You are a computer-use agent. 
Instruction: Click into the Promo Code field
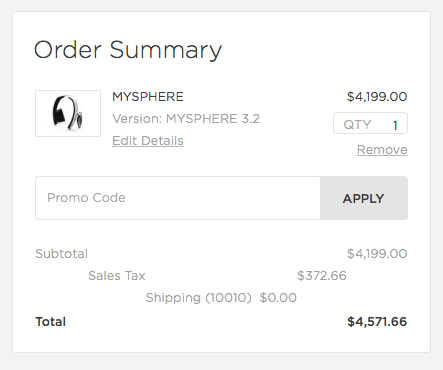177,198
